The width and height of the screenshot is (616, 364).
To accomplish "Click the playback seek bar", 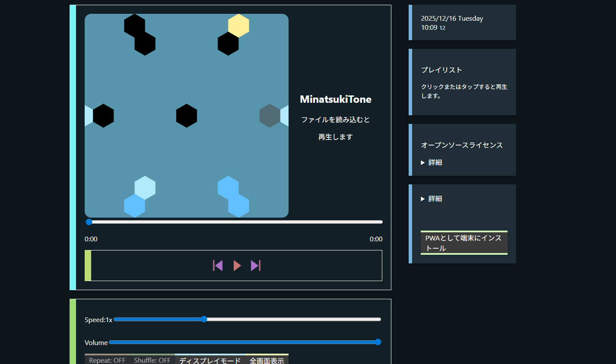I will (233, 222).
